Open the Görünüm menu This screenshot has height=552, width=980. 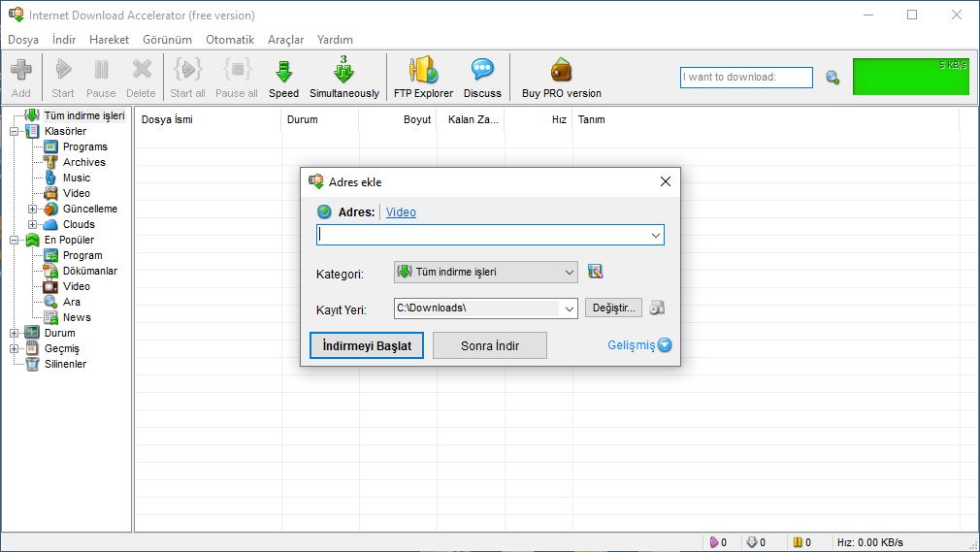pyautogui.click(x=167, y=40)
